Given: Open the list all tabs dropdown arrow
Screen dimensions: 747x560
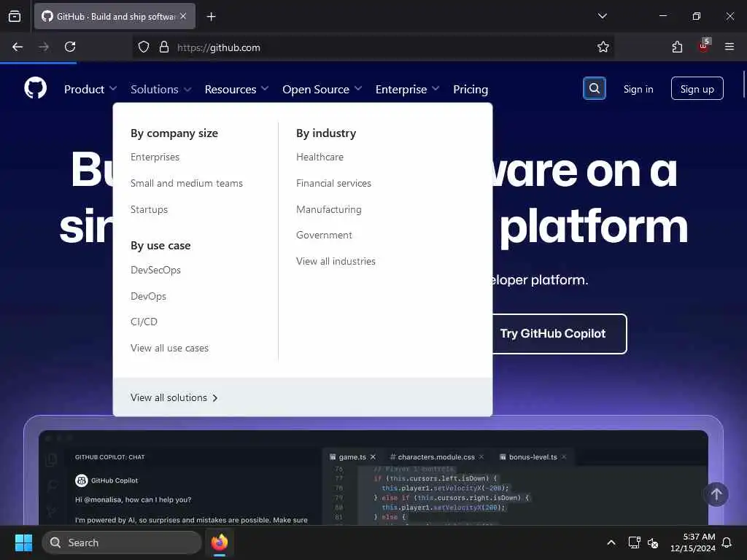Looking at the screenshot, I should [602, 16].
